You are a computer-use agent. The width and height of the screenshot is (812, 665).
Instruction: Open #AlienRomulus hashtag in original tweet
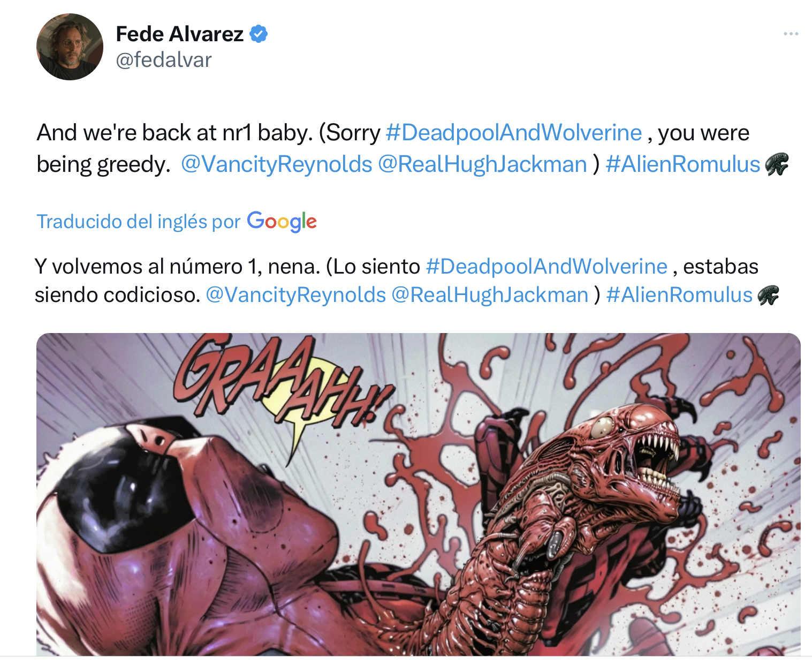tap(683, 164)
